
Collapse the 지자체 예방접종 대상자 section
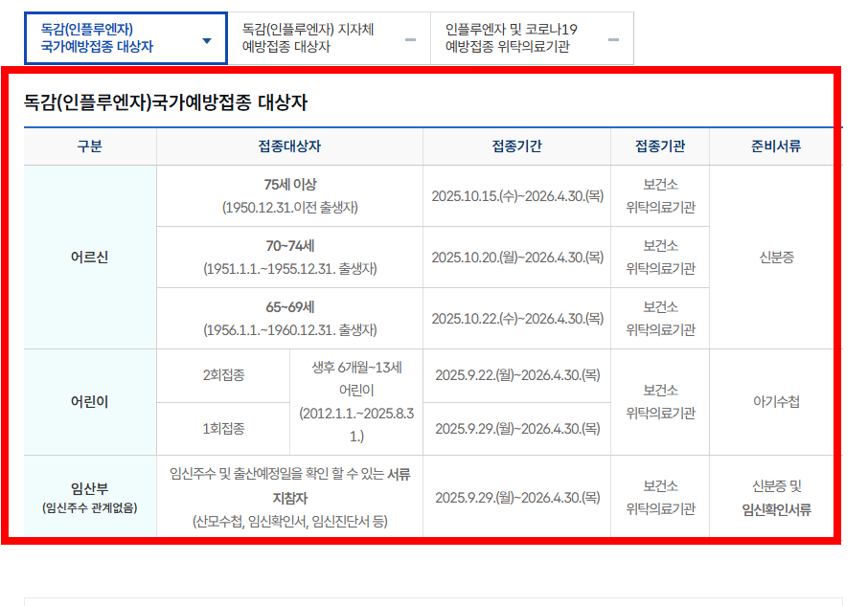[x=410, y=38]
